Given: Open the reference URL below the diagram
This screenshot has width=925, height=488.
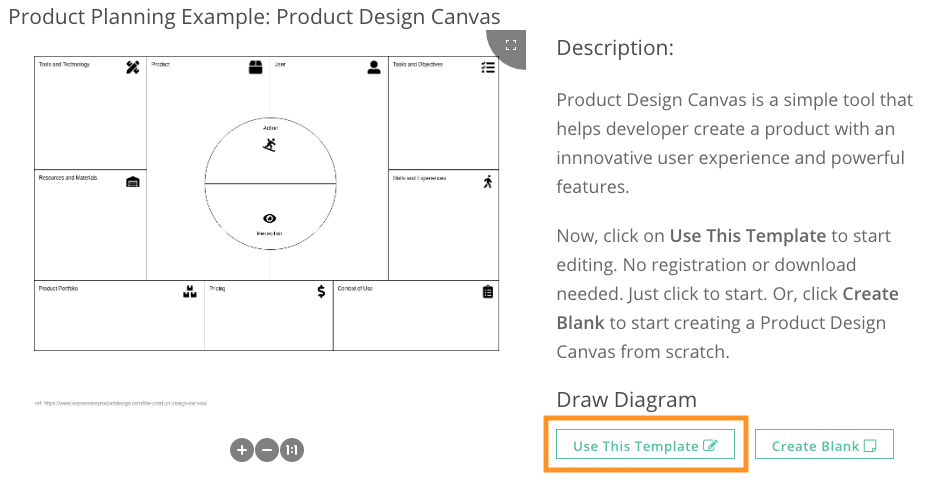Looking at the screenshot, I should pos(121,404).
